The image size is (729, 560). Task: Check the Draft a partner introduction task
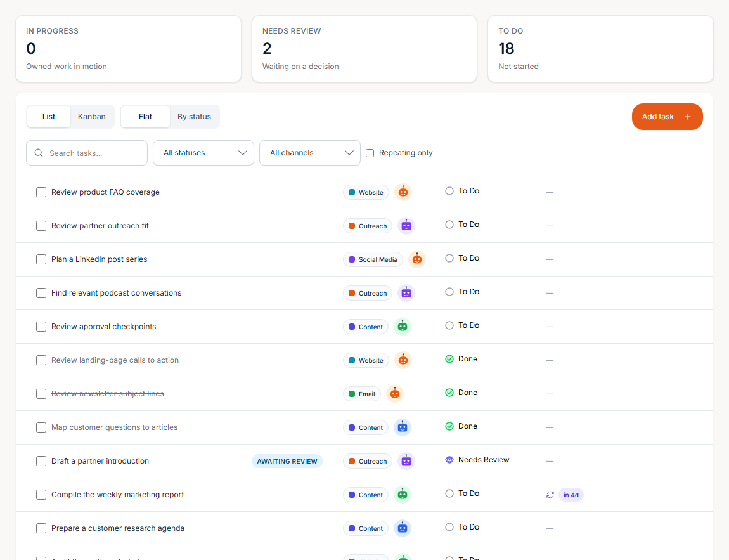[x=41, y=461]
